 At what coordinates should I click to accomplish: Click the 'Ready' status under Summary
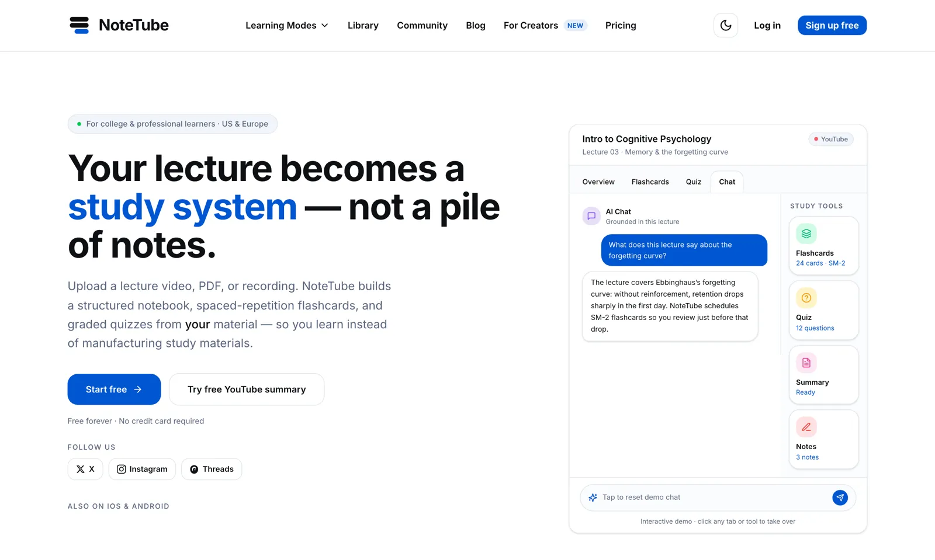click(x=805, y=392)
